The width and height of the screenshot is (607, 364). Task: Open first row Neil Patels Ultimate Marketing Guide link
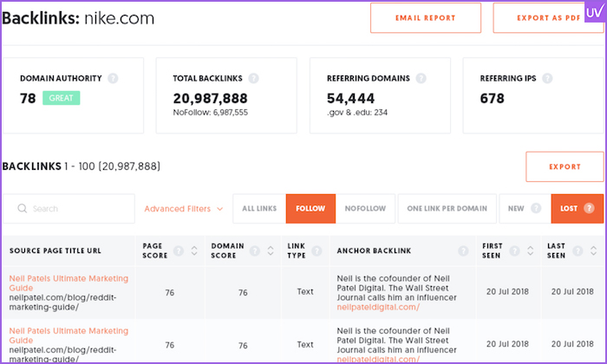[69, 283]
